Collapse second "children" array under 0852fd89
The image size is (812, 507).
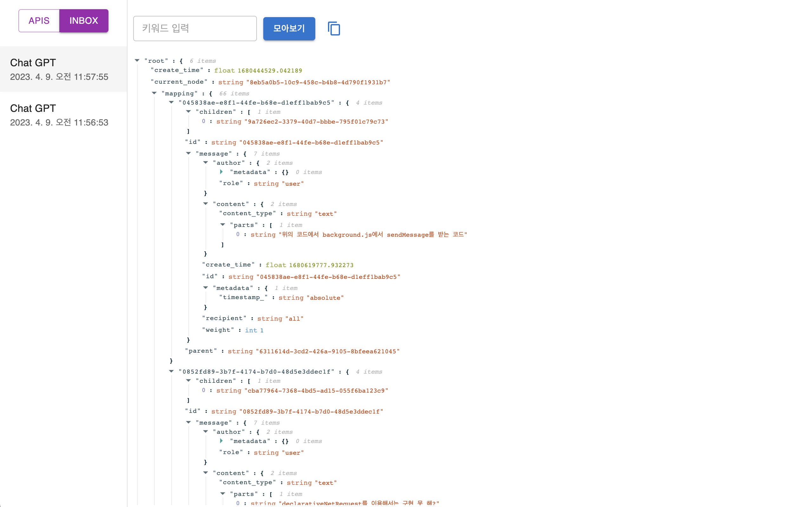[x=189, y=381]
